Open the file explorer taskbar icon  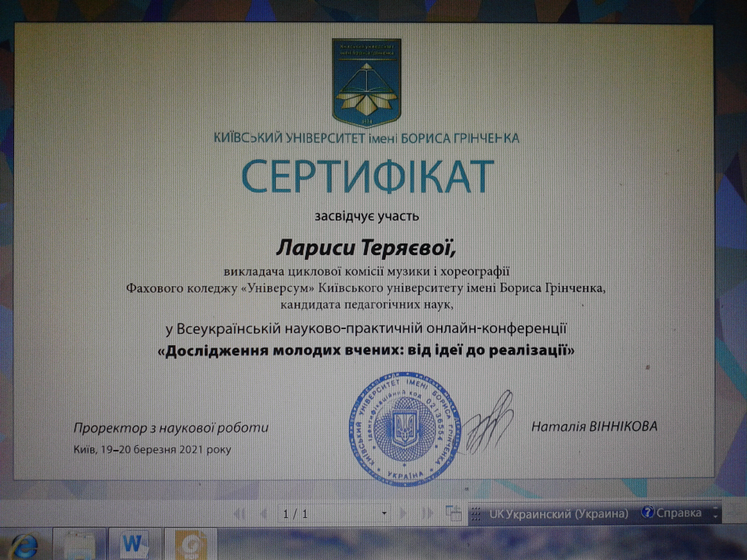point(79,545)
